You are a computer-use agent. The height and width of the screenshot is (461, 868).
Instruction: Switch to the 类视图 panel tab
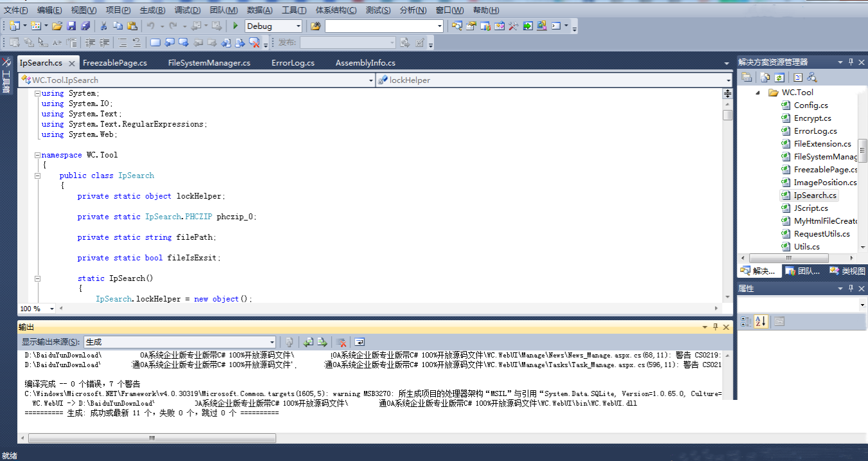[x=847, y=271]
